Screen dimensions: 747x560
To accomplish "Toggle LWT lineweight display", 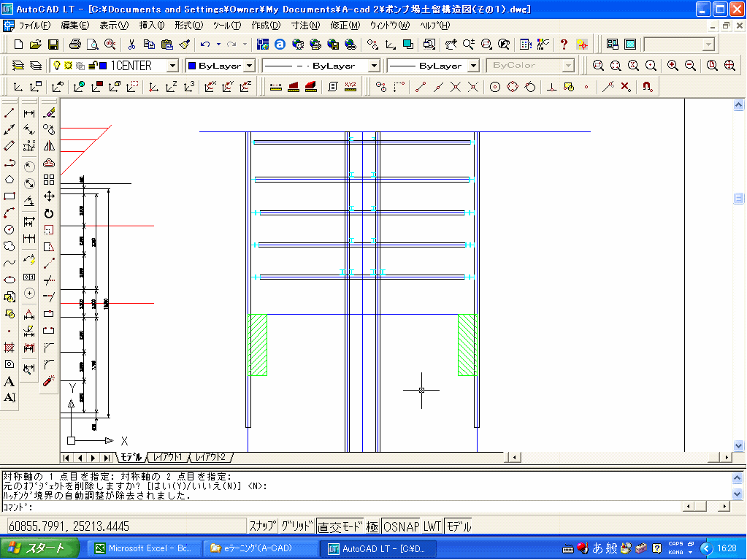I will pyautogui.click(x=432, y=526).
